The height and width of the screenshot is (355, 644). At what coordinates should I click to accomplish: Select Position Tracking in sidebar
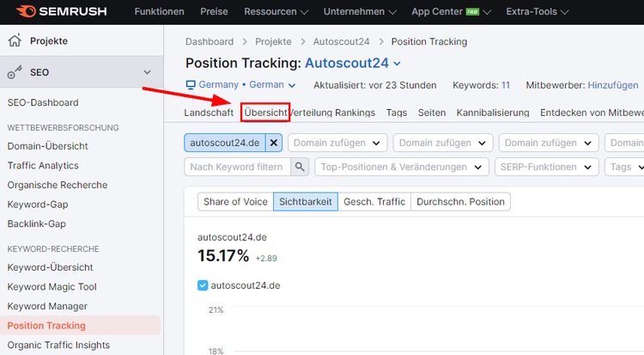(80, 326)
